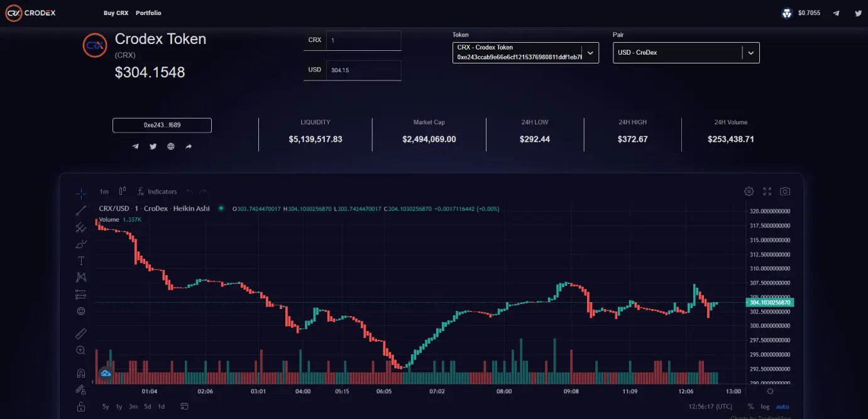This screenshot has height=419, width=868.
Task: Click the $292.44 24H low value
Action: tap(535, 139)
